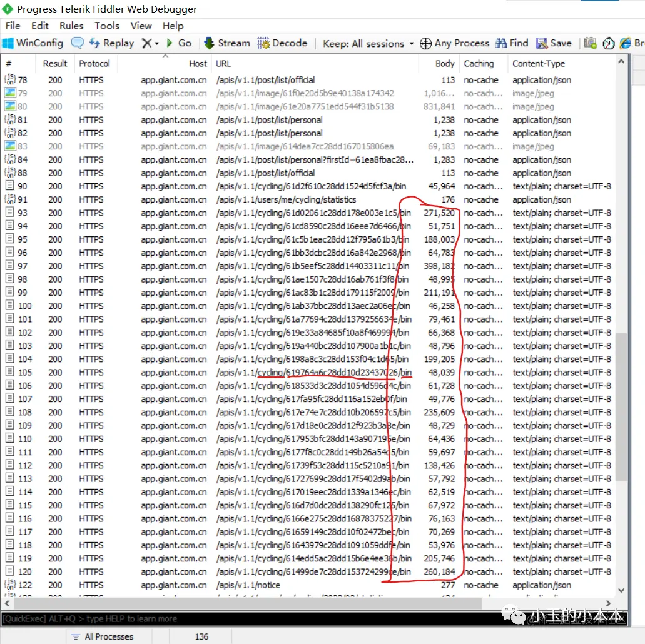Click /apis/v1.1/post/list/personal in session 82
Screen dimensions: 645x644
click(270, 133)
